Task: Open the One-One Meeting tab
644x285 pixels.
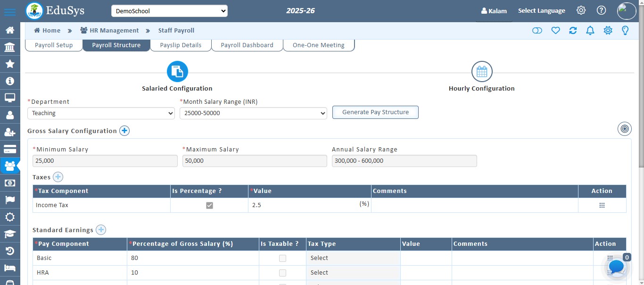Action: [319, 45]
